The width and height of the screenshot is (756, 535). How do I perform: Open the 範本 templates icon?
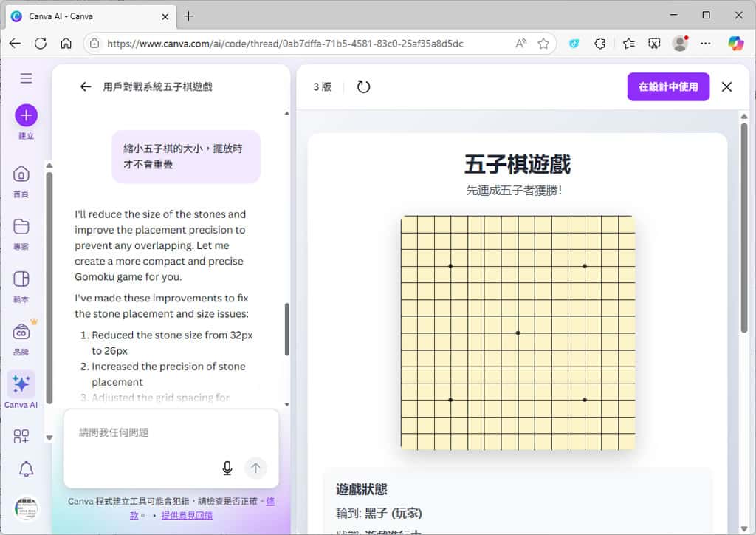[x=21, y=279]
